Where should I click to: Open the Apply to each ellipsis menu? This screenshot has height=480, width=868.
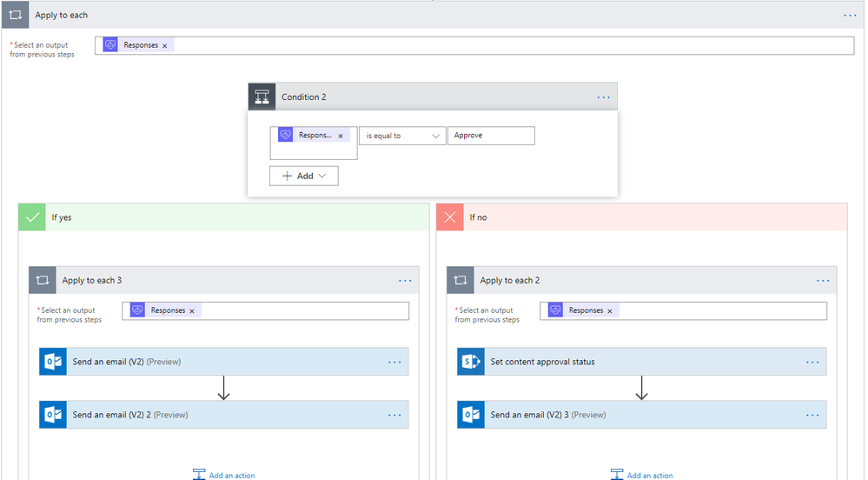pyautogui.click(x=850, y=16)
